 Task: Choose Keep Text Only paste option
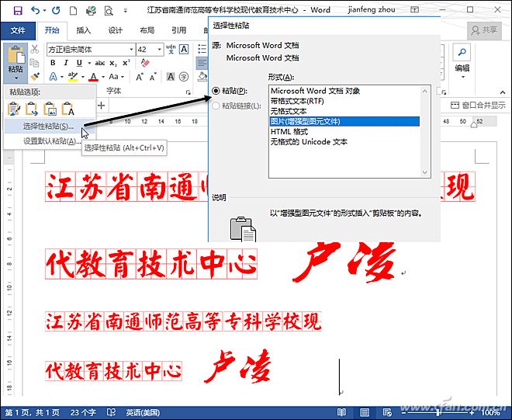click(68, 109)
